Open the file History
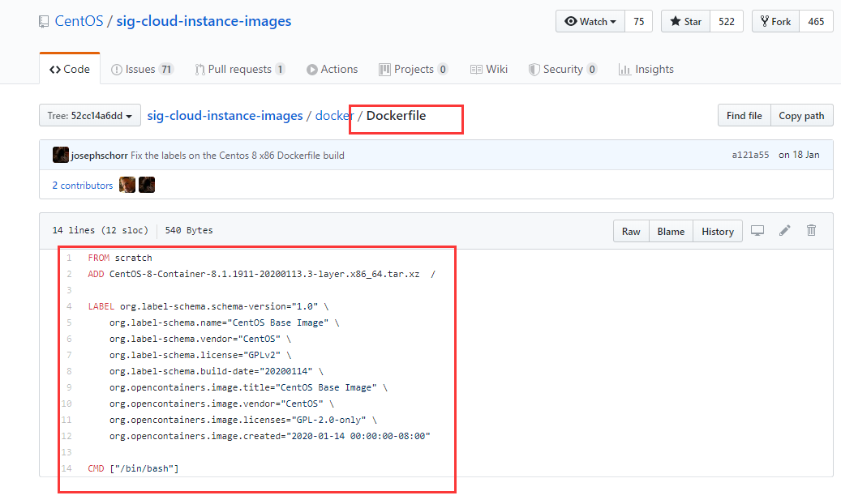The height and width of the screenshot is (504, 841). coord(717,231)
